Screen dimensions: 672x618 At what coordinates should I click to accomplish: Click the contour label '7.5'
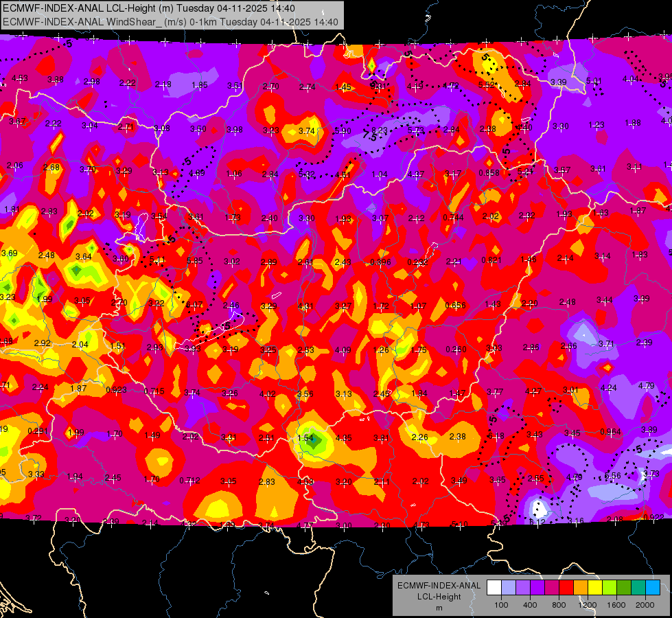click(370, 136)
